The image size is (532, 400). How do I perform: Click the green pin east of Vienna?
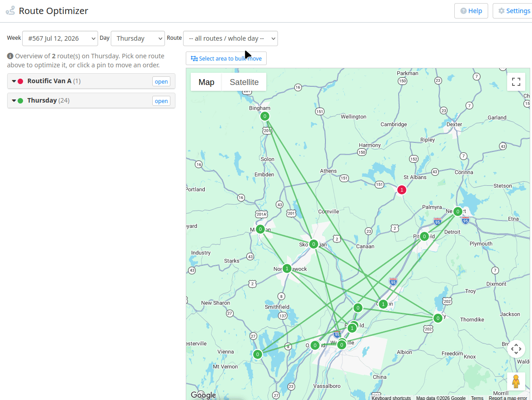coord(258,354)
